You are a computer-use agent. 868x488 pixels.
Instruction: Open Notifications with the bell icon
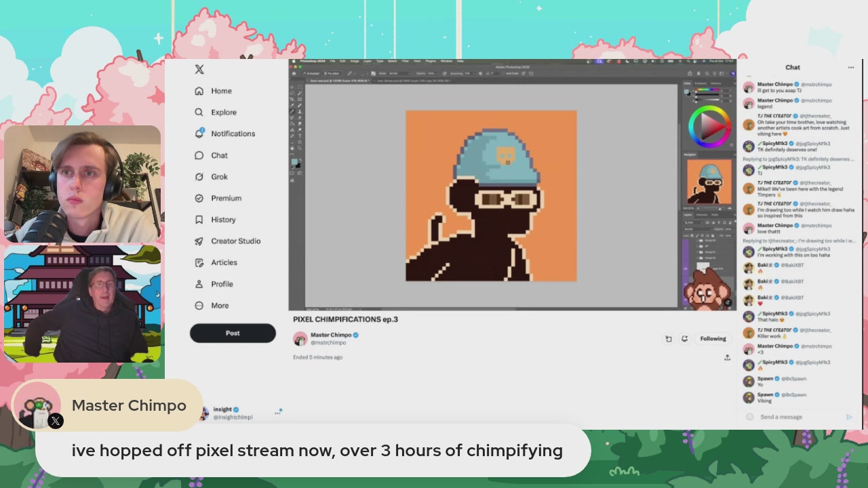point(224,134)
